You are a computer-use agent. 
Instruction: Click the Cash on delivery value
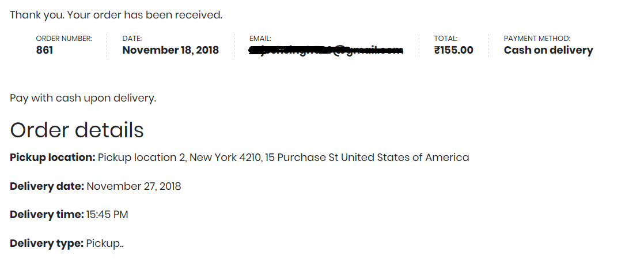coord(548,50)
